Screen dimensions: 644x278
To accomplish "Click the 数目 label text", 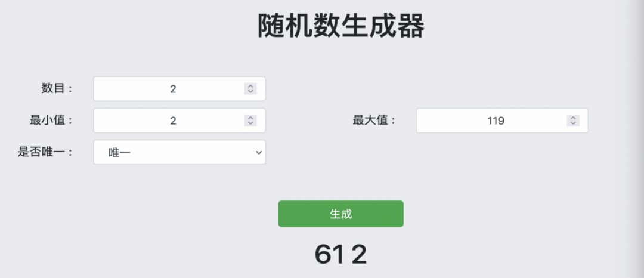I will [x=57, y=89].
